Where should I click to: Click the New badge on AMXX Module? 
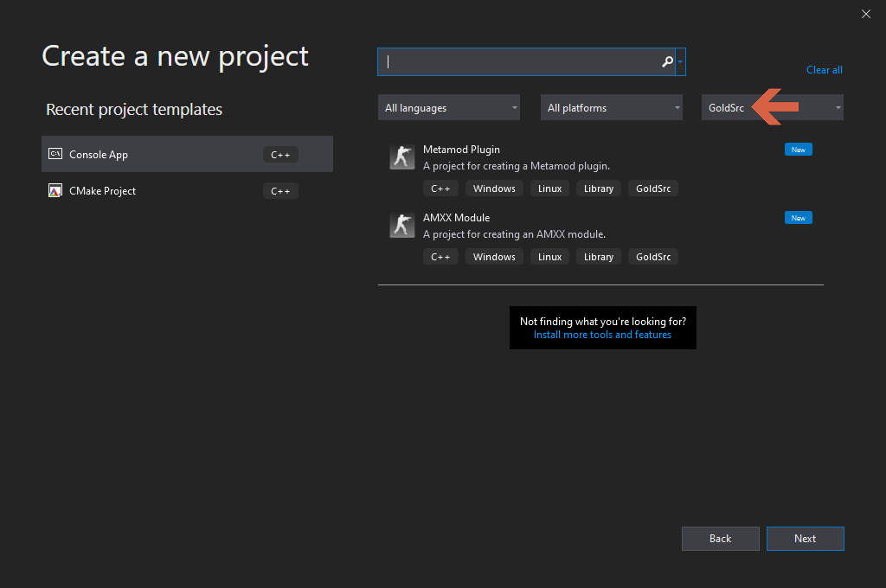point(799,218)
